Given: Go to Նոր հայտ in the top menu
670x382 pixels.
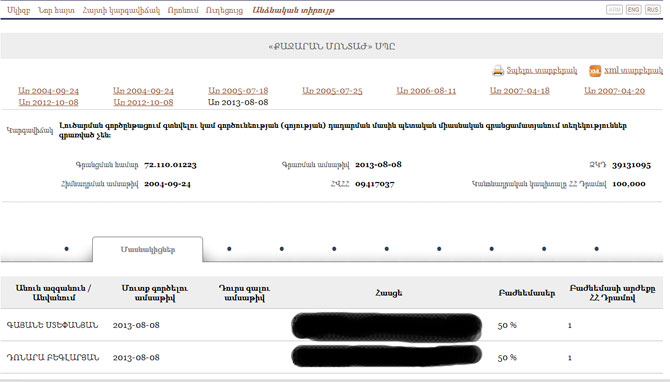Looking at the screenshot, I should (56, 10).
